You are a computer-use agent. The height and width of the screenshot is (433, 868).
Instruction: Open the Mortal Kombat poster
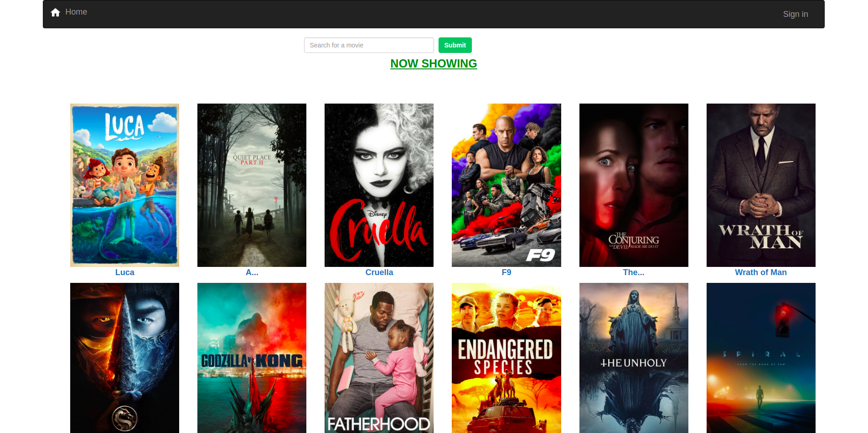[124, 358]
